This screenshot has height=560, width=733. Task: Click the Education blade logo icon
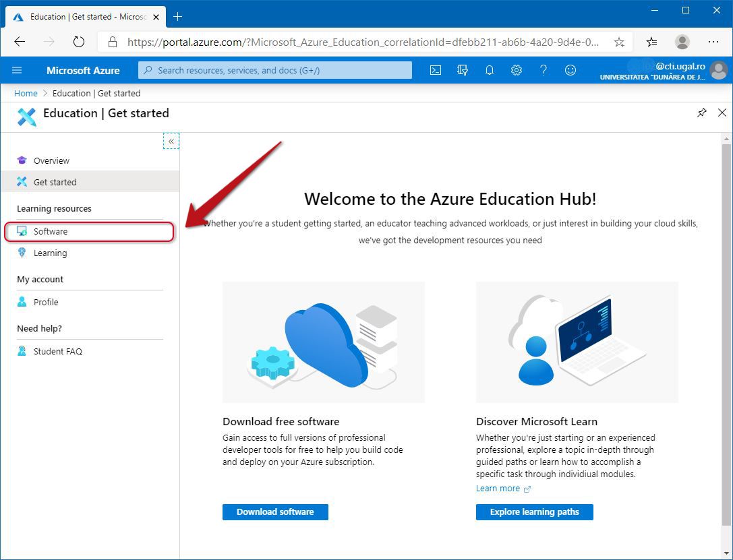point(27,117)
